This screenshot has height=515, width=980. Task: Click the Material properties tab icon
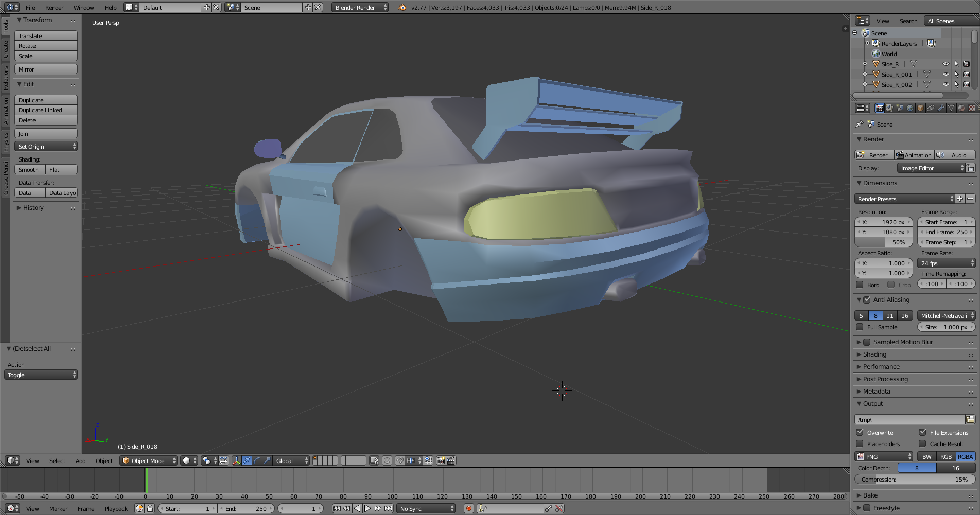[x=961, y=108]
